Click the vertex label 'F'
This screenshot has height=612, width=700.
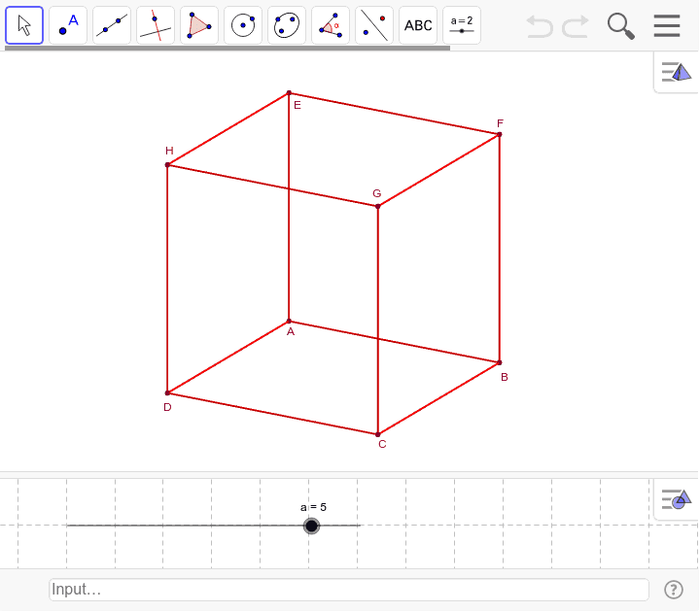(500, 123)
